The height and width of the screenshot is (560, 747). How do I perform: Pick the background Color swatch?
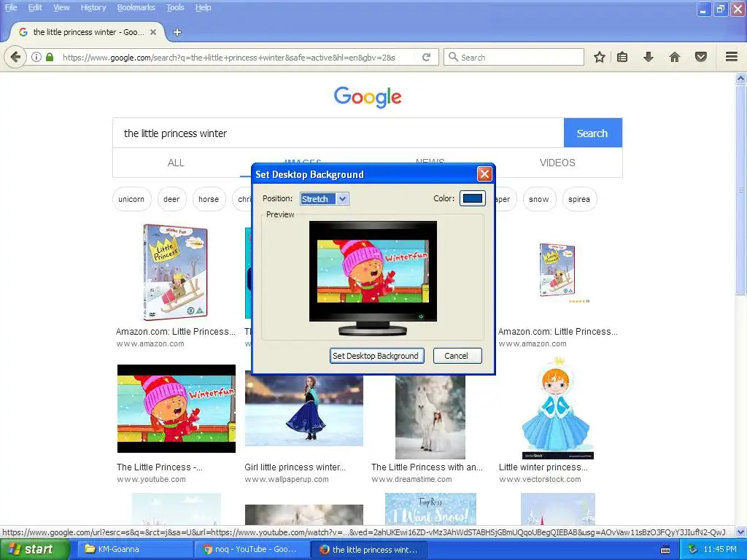(473, 198)
